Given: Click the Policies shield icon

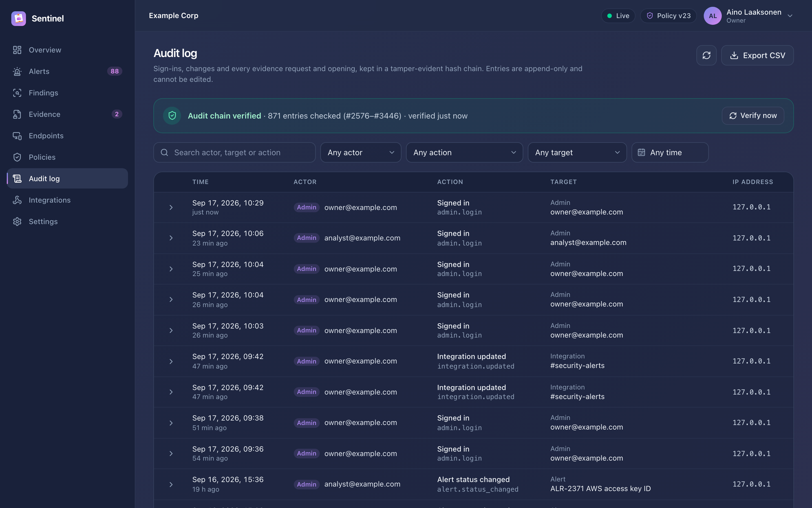Looking at the screenshot, I should point(17,157).
